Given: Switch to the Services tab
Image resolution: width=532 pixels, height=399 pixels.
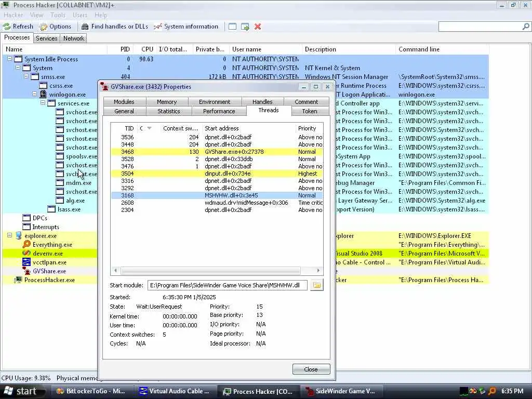Looking at the screenshot, I should (x=46, y=38).
